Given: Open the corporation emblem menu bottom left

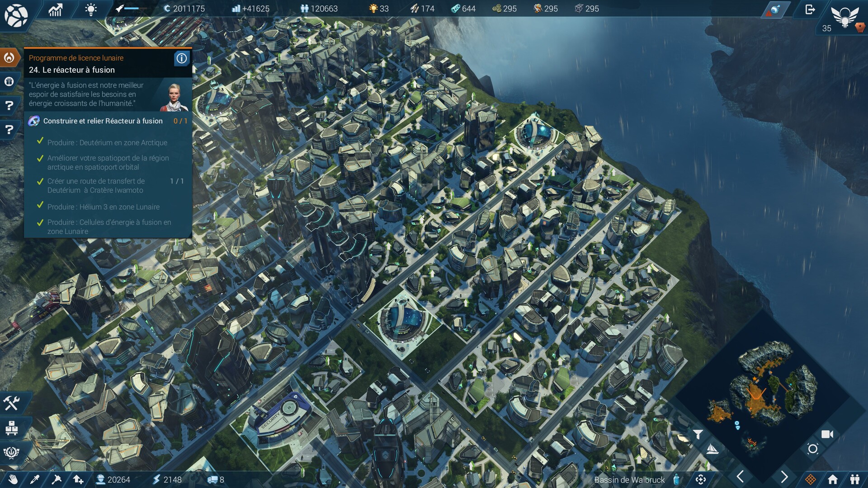Looking at the screenshot, I should click(11, 452).
